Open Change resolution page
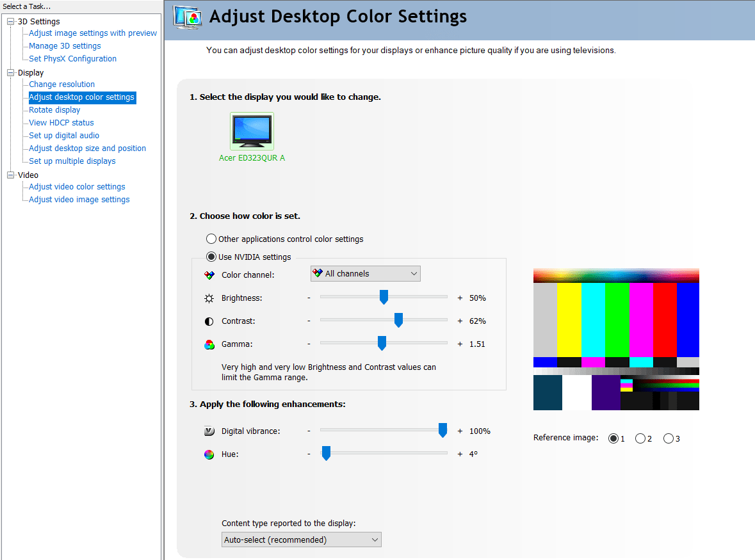The height and width of the screenshot is (560, 755). click(x=61, y=84)
